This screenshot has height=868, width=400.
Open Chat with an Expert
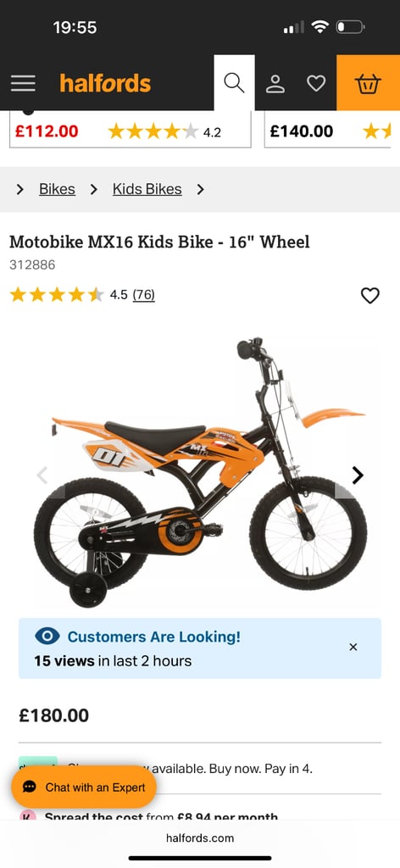click(84, 787)
